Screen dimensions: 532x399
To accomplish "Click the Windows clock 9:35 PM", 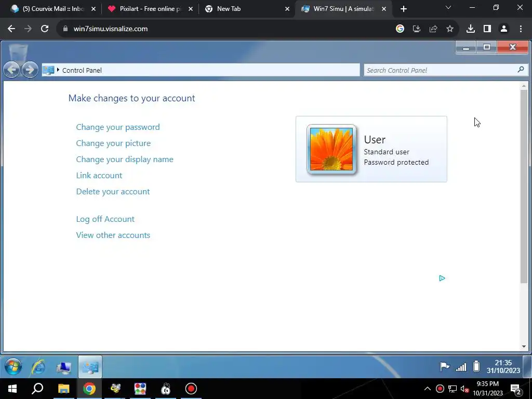I will (487, 389).
